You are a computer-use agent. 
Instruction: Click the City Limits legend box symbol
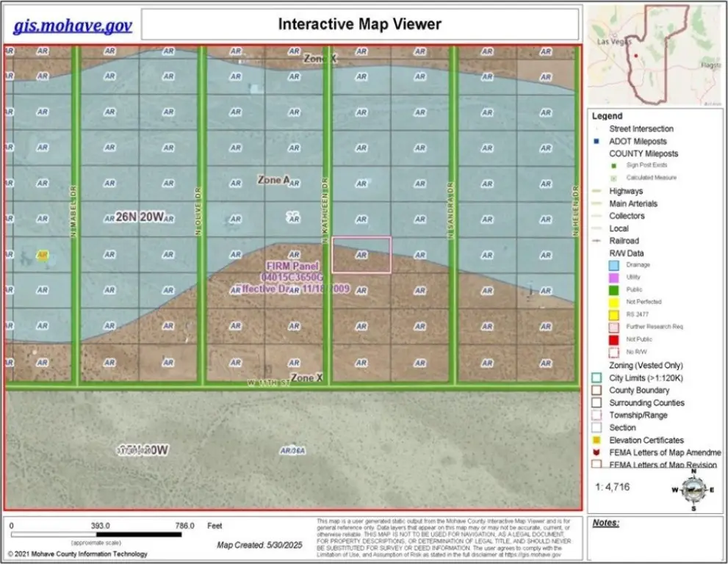point(597,378)
